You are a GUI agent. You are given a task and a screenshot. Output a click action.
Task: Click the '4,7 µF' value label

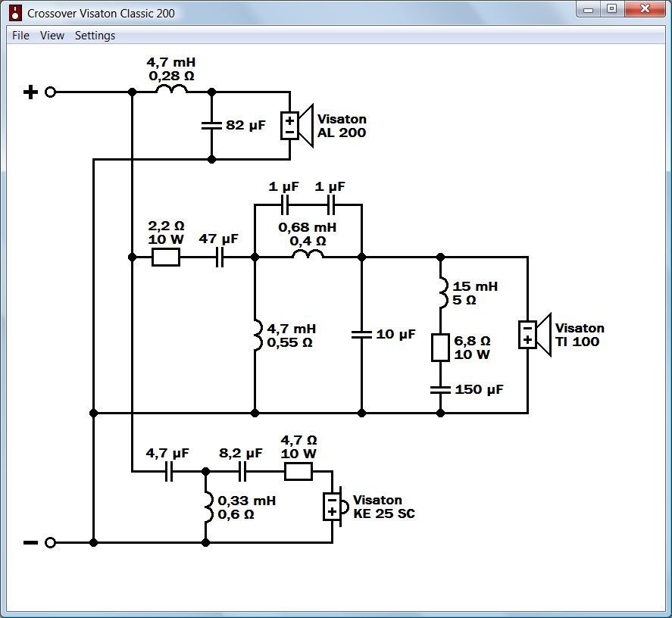167,454
